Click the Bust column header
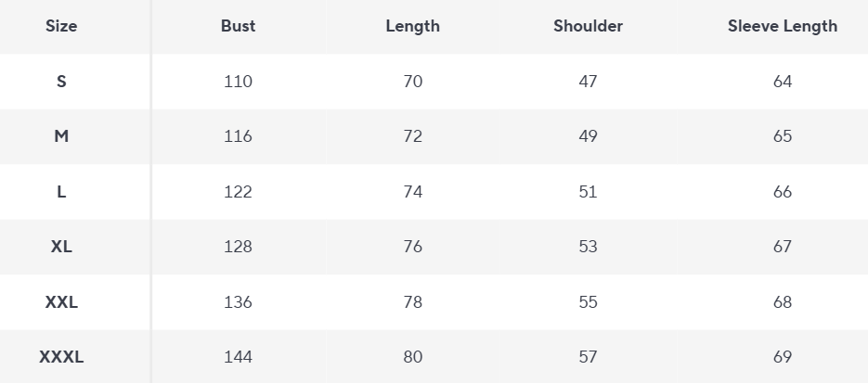The height and width of the screenshot is (383, 868). (x=238, y=26)
